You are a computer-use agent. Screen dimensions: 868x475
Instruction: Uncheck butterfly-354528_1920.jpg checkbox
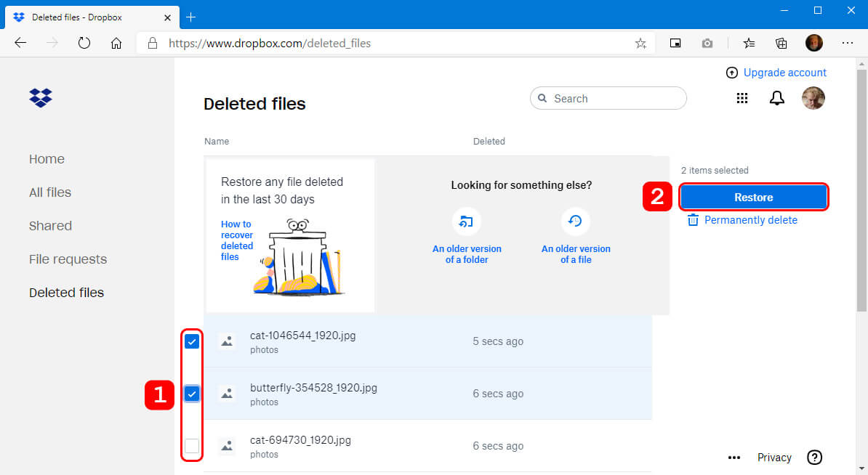pos(192,394)
